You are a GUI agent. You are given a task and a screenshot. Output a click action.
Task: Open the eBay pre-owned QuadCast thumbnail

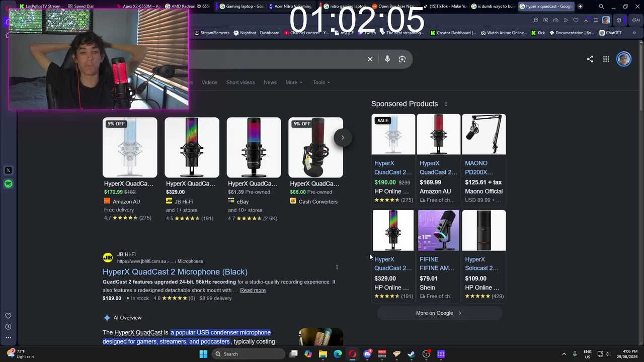254,147
